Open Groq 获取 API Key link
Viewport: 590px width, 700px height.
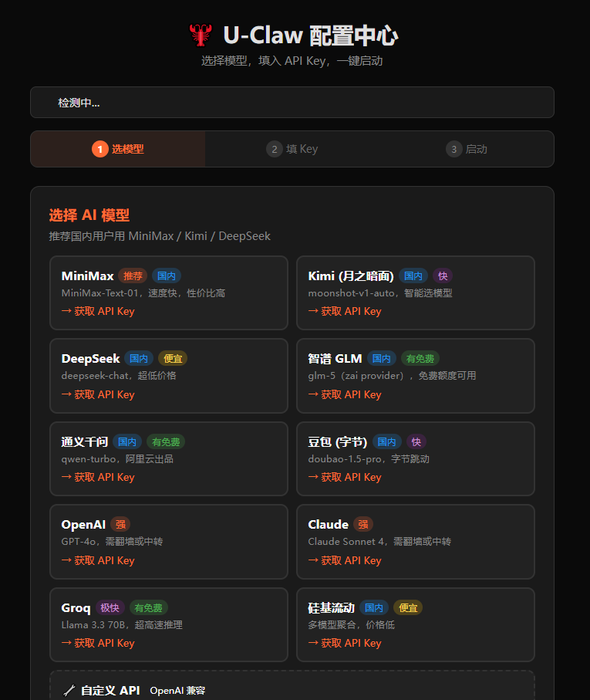tap(98, 644)
